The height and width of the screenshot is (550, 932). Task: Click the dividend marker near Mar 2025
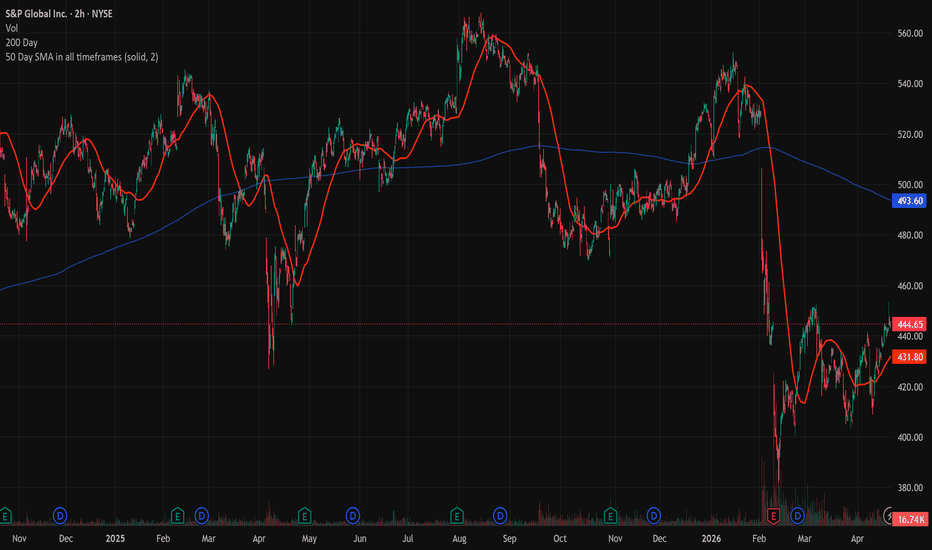coord(201,515)
